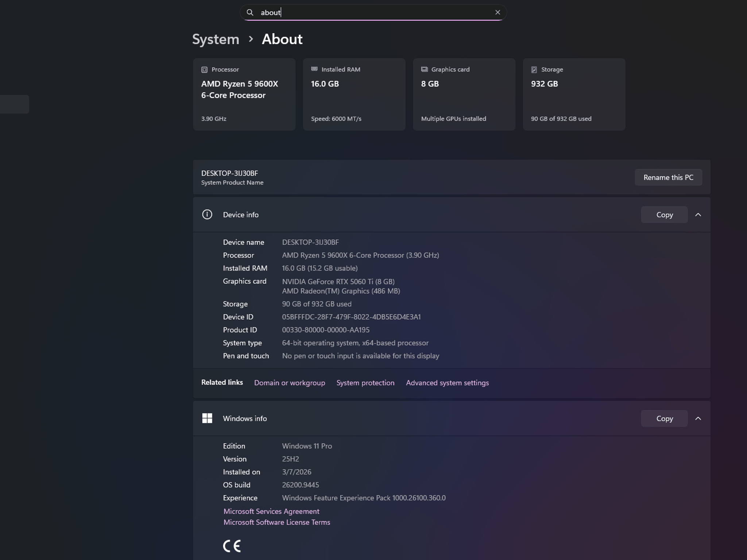
Task: Collapse the Windows info section
Action: (698, 419)
